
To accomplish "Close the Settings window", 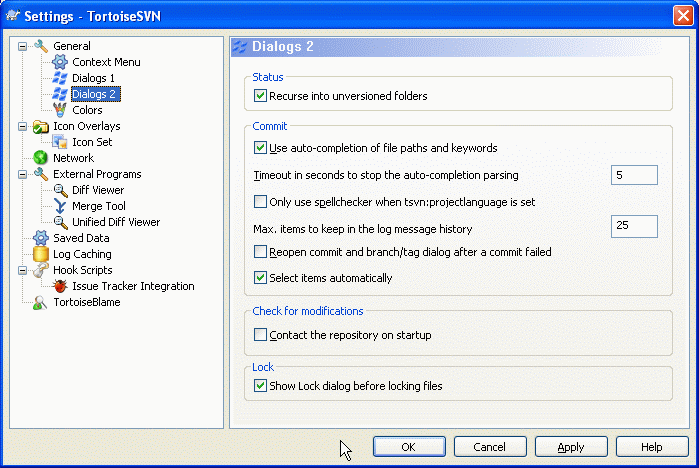I will tap(683, 16).
